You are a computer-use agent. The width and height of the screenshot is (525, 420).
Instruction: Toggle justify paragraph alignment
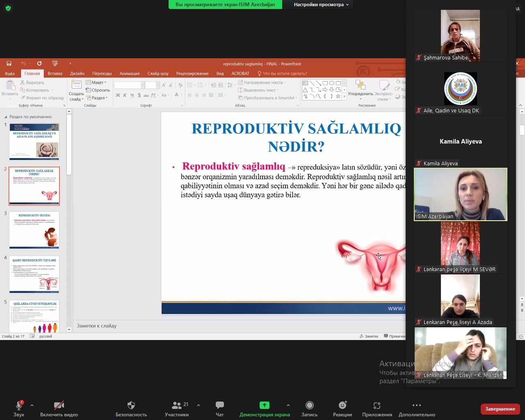[x=211, y=95]
